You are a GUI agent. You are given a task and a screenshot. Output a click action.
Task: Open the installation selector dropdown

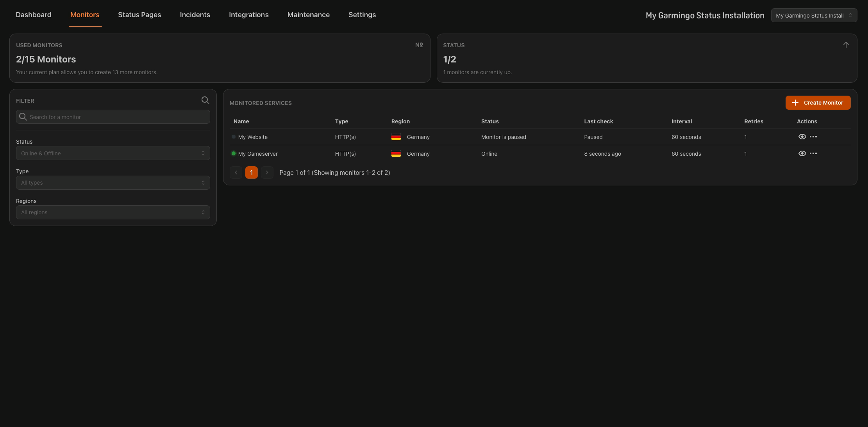(814, 15)
